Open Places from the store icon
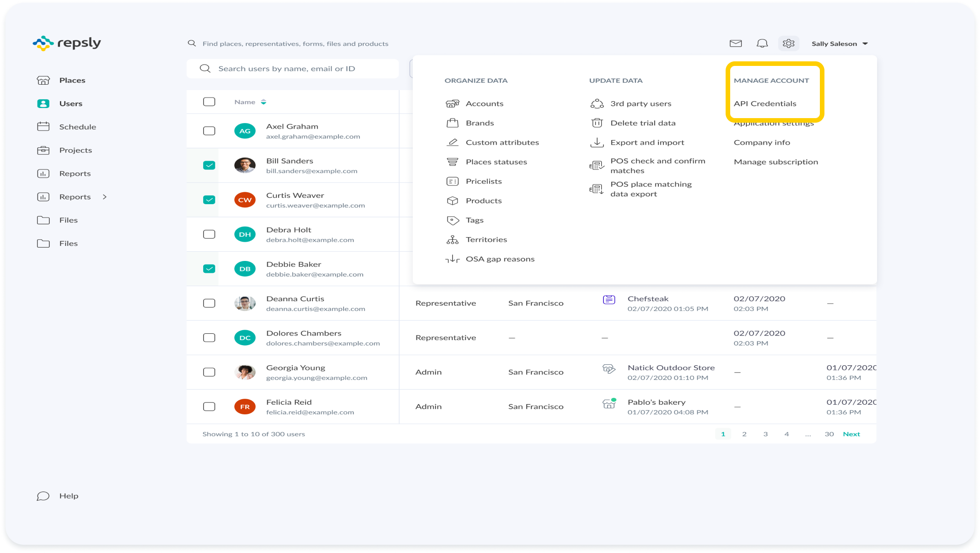This screenshot has width=980, height=553. [43, 80]
